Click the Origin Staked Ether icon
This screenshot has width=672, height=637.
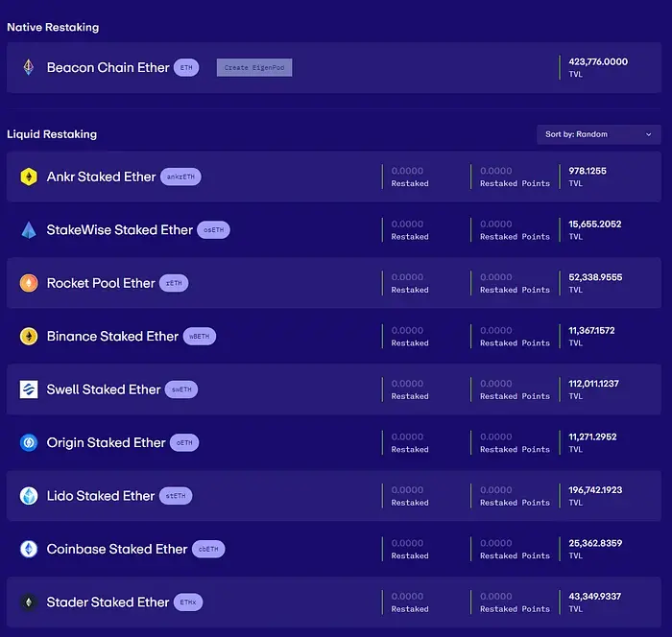(29, 443)
